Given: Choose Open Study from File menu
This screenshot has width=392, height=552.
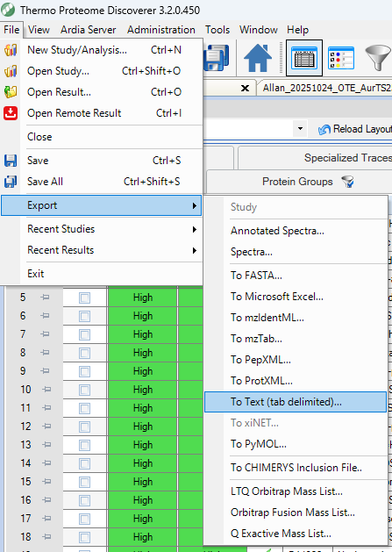Looking at the screenshot, I should point(102,71).
